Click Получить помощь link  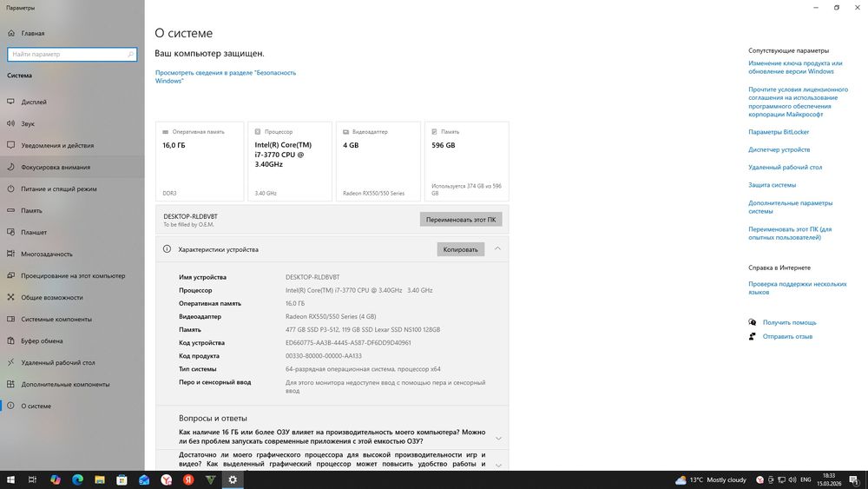(789, 322)
